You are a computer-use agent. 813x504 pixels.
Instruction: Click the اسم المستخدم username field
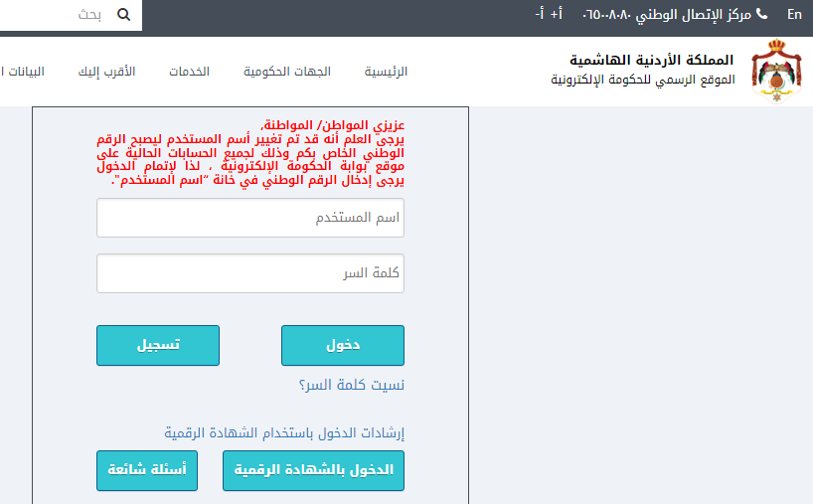point(250,218)
